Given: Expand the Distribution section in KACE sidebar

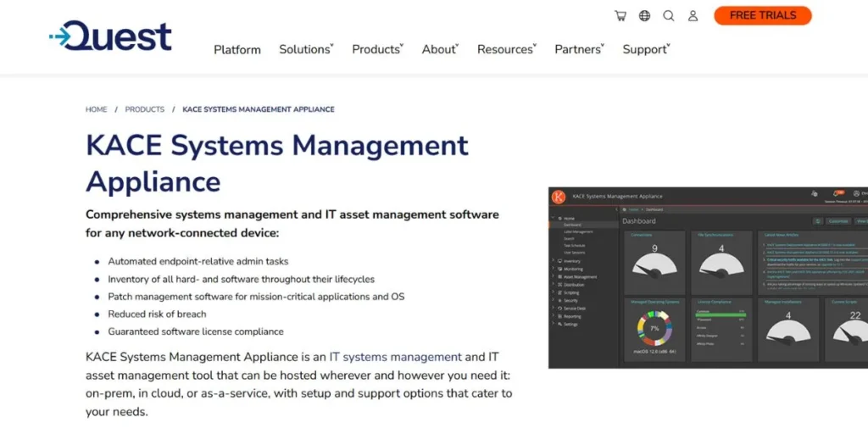Looking at the screenshot, I should click(x=553, y=284).
